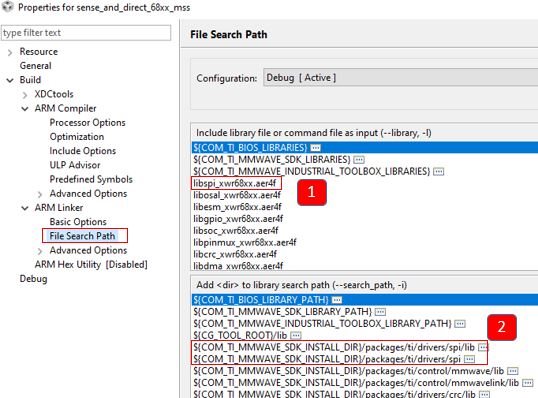The image size is (538, 398).
Task: Open Include Options page
Action: (83, 151)
